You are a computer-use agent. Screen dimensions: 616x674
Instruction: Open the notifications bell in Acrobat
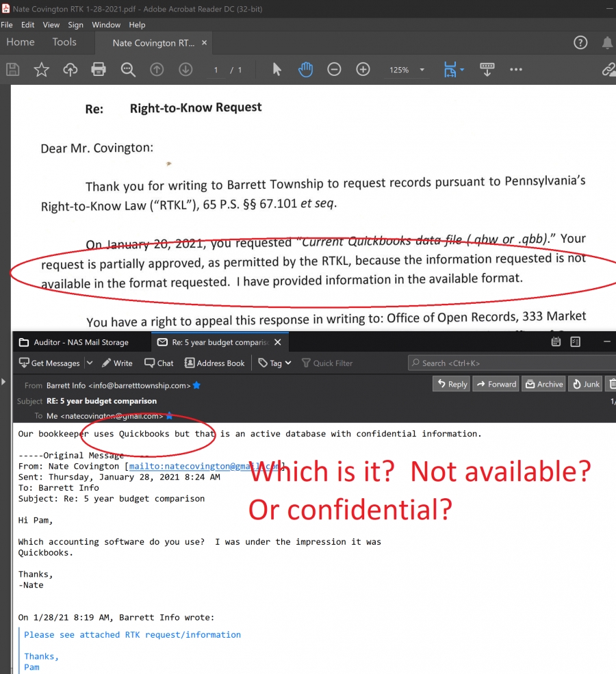(x=607, y=42)
